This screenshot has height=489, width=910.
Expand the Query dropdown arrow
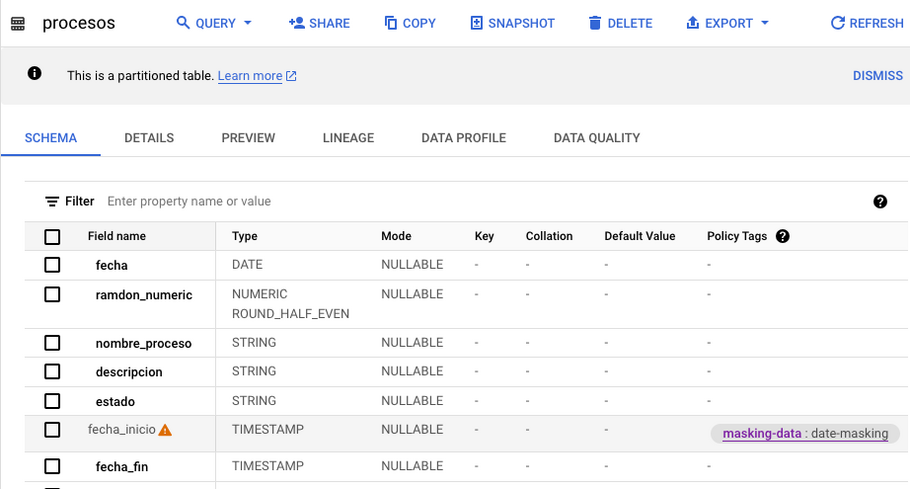[248, 23]
